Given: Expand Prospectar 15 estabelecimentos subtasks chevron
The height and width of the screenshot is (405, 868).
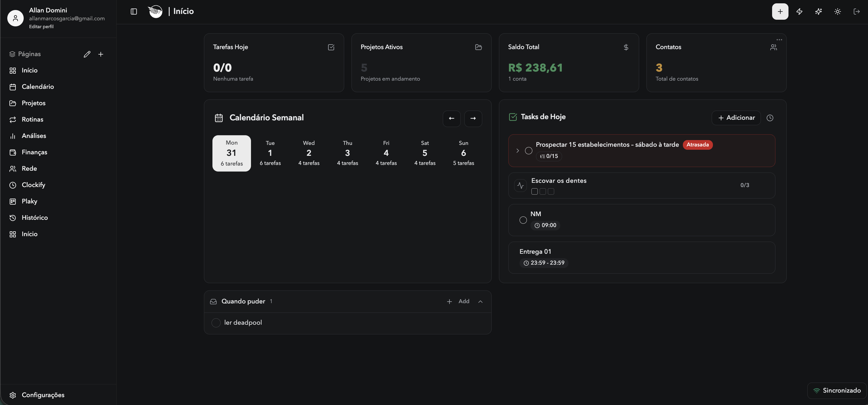Looking at the screenshot, I should click(x=517, y=151).
